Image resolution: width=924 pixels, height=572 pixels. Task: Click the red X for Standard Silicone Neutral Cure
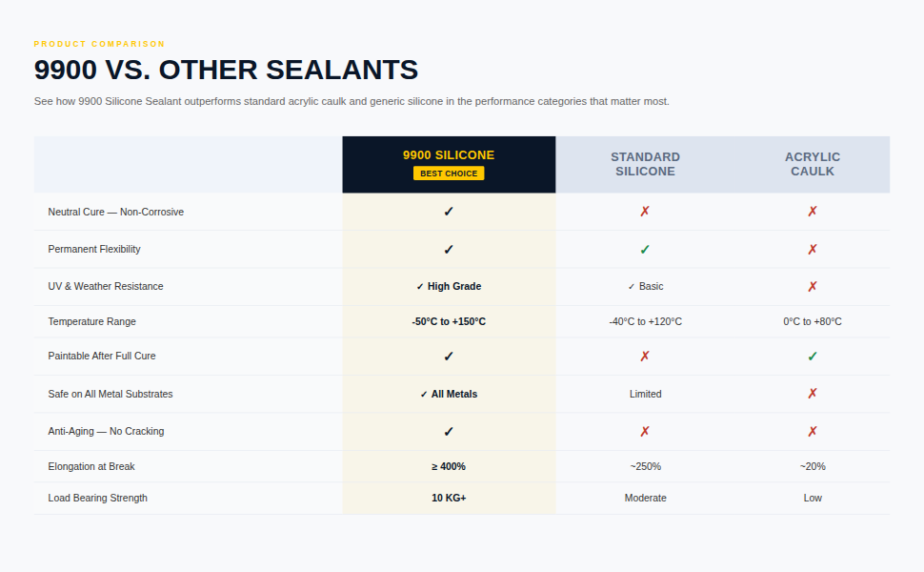click(645, 212)
